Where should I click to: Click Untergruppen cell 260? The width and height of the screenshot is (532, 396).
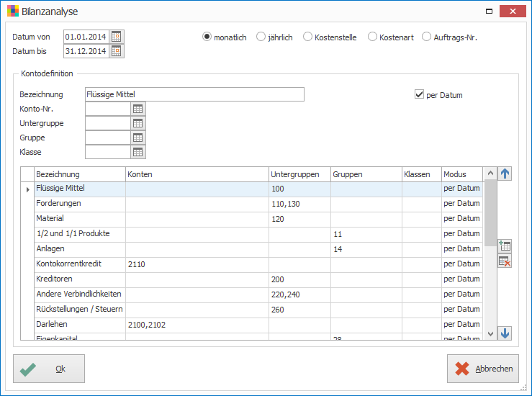299,310
